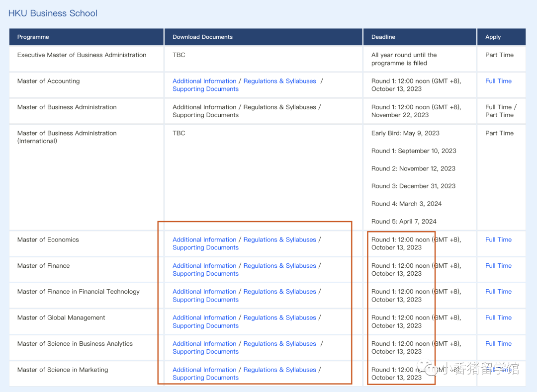
Task: Open Regulations & Syllabuses for Science in Business Analytics
Action: pyautogui.click(x=280, y=344)
